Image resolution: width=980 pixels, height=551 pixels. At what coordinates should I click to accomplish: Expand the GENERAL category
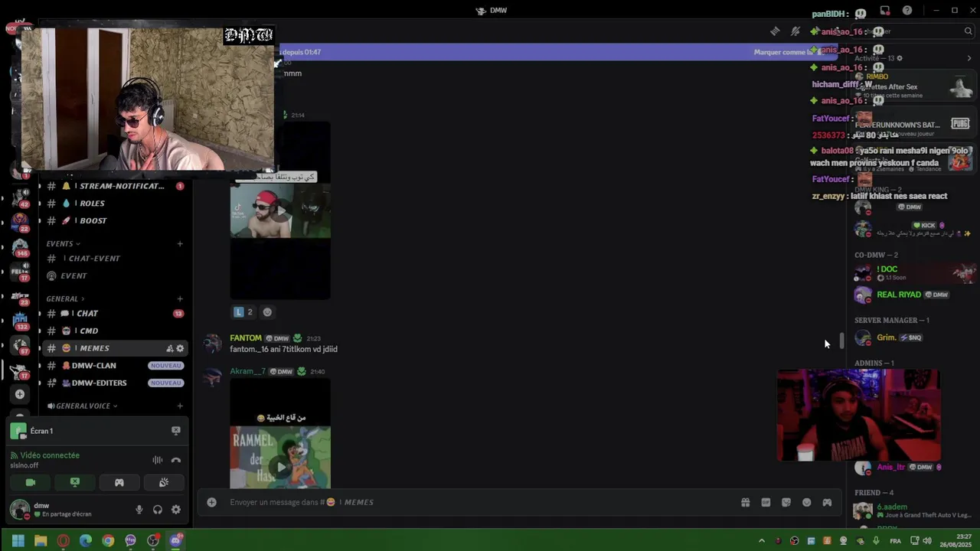65,298
